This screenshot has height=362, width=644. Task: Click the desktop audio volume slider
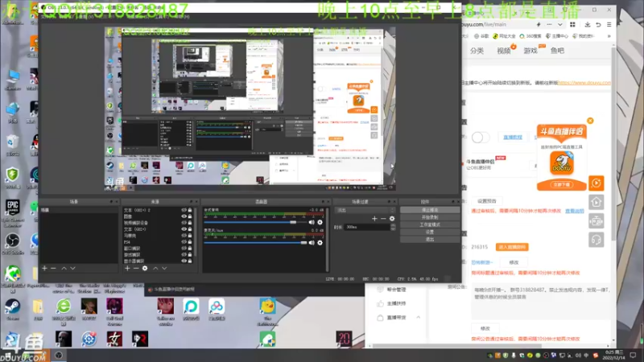[x=255, y=222]
